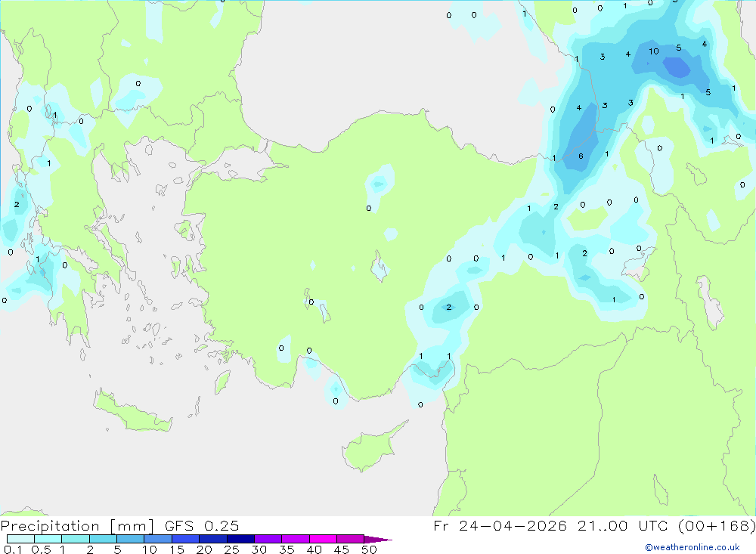Click the '0.5' legend scale label

(x=41, y=549)
